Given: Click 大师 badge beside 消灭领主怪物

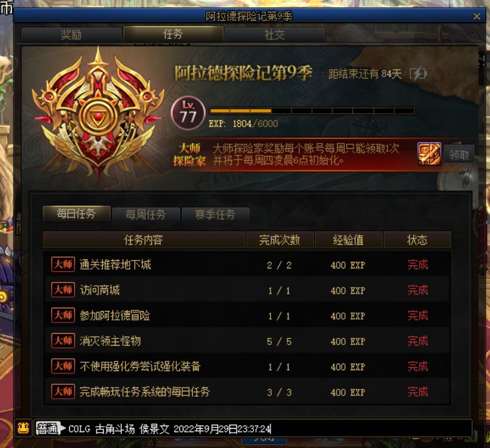Looking at the screenshot, I should click(x=63, y=340).
